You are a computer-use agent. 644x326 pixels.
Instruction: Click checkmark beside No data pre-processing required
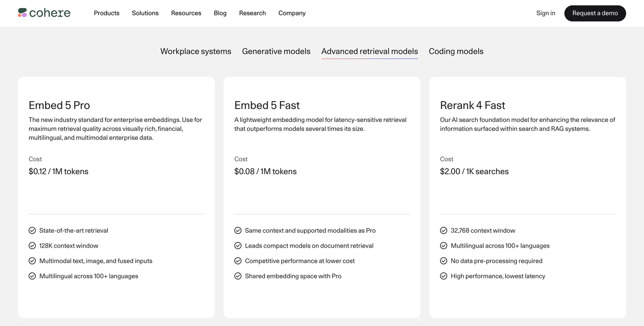click(444, 261)
